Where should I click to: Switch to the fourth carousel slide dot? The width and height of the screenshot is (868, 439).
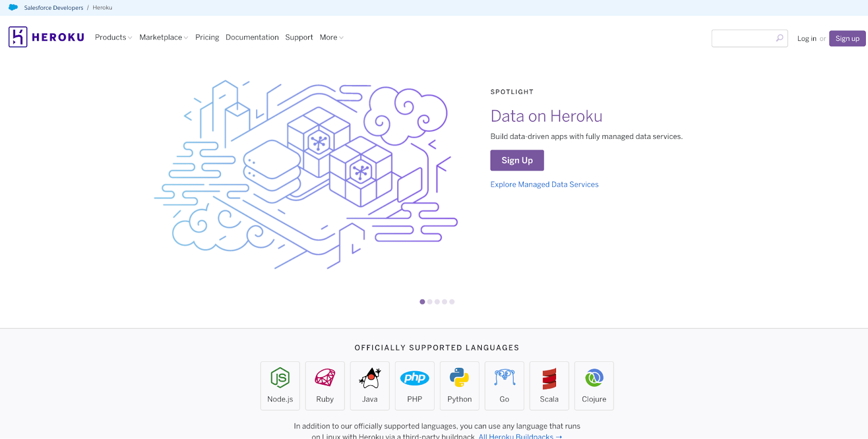coord(444,302)
